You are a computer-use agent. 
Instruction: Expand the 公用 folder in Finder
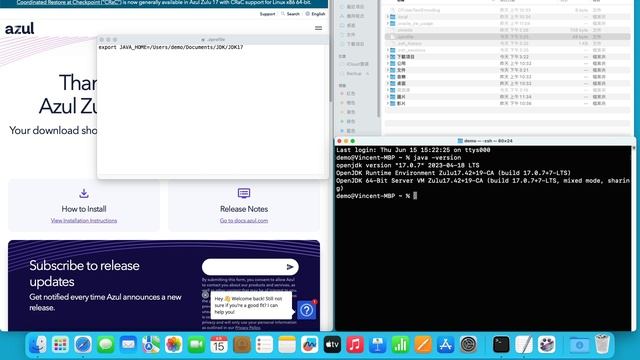pyautogui.click(x=388, y=63)
